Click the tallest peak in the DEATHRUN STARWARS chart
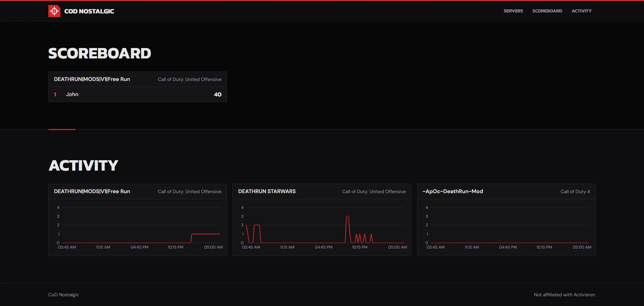 click(x=347, y=217)
